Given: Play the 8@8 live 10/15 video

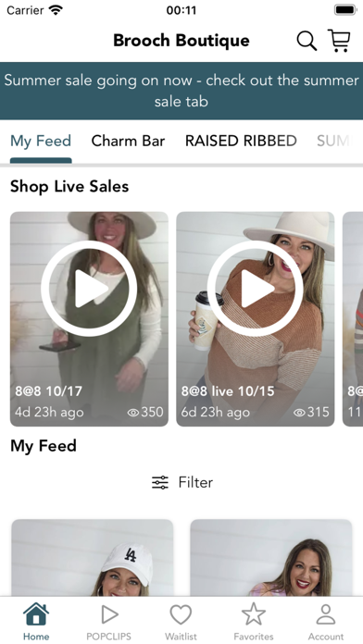Looking at the screenshot, I should point(256,289).
